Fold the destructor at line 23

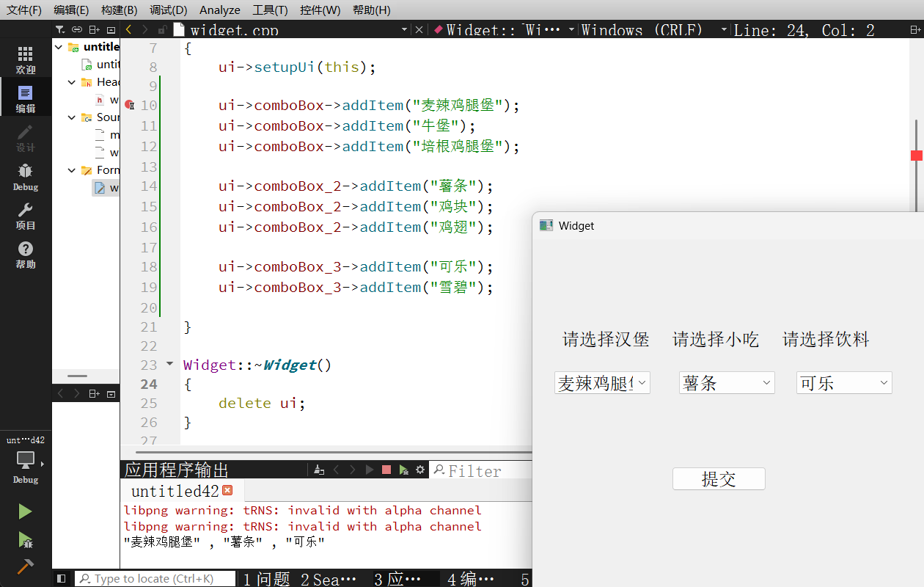click(170, 364)
